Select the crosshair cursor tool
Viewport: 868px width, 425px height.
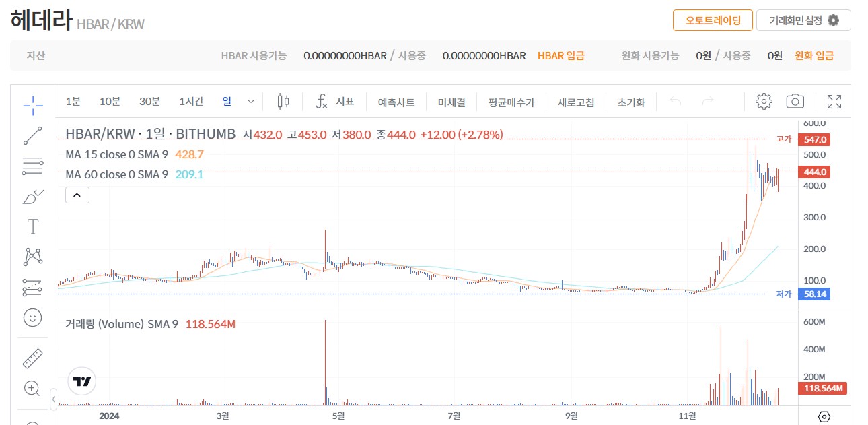(x=33, y=104)
